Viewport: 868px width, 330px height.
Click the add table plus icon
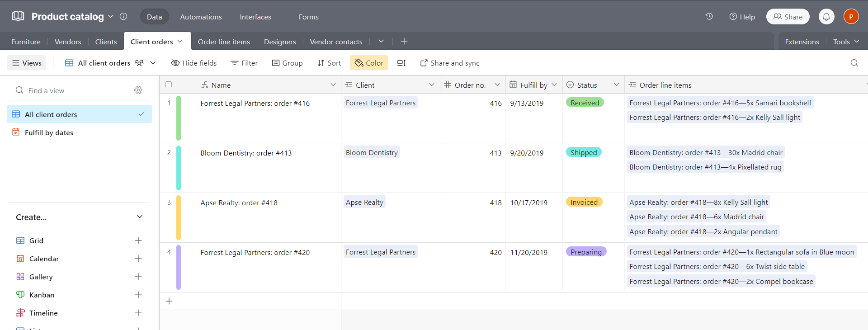click(404, 41)
